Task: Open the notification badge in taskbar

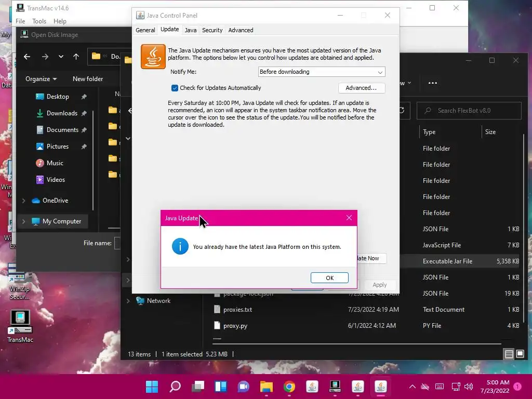Action: (517, 387)
